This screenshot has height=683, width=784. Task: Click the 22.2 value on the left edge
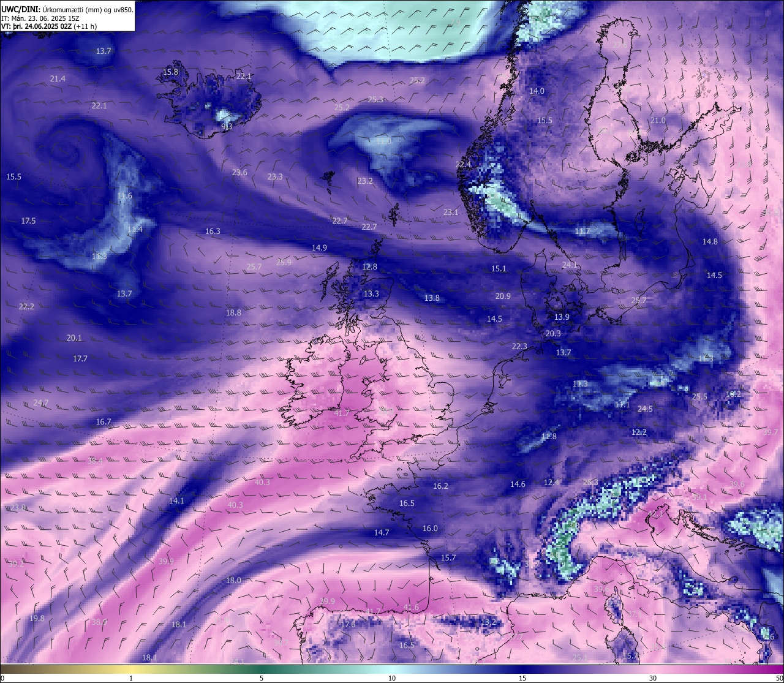click(x=26, y=307)
